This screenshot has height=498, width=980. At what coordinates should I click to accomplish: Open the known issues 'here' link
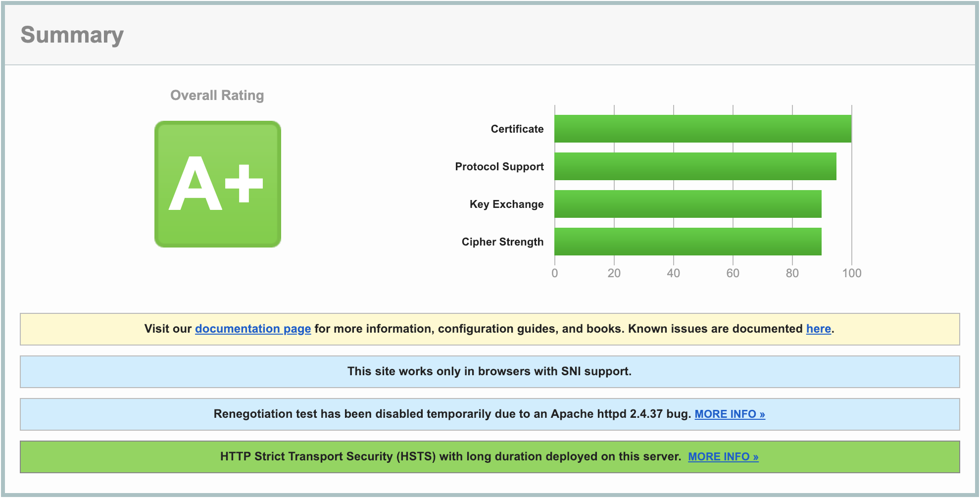[818, 329]
